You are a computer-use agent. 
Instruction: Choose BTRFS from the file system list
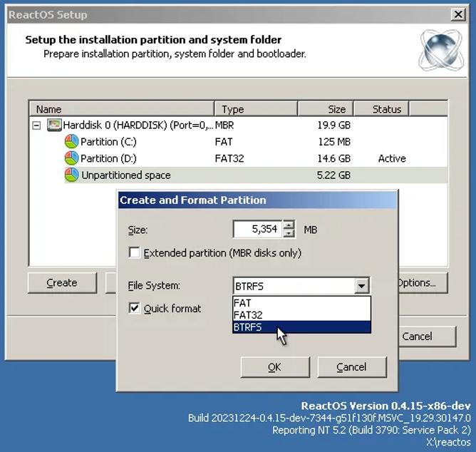point(301,327)
